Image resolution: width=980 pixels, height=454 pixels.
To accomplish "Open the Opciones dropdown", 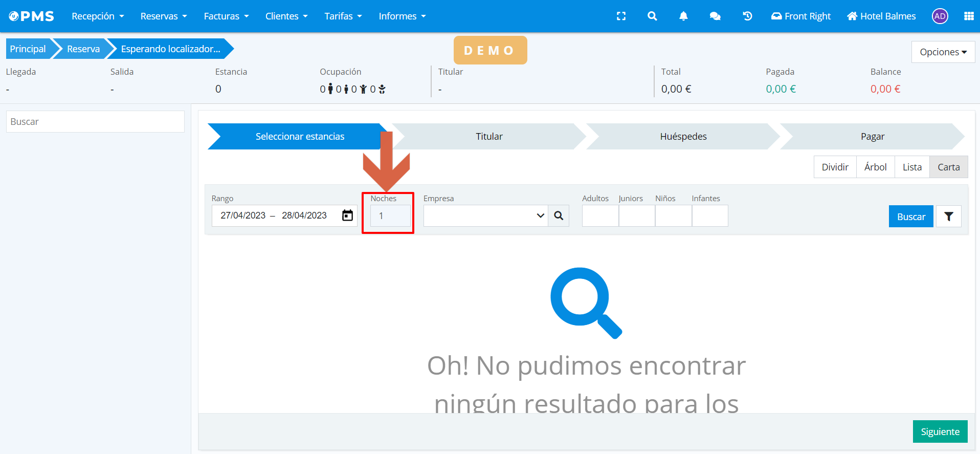I will [x=943, y=52].
